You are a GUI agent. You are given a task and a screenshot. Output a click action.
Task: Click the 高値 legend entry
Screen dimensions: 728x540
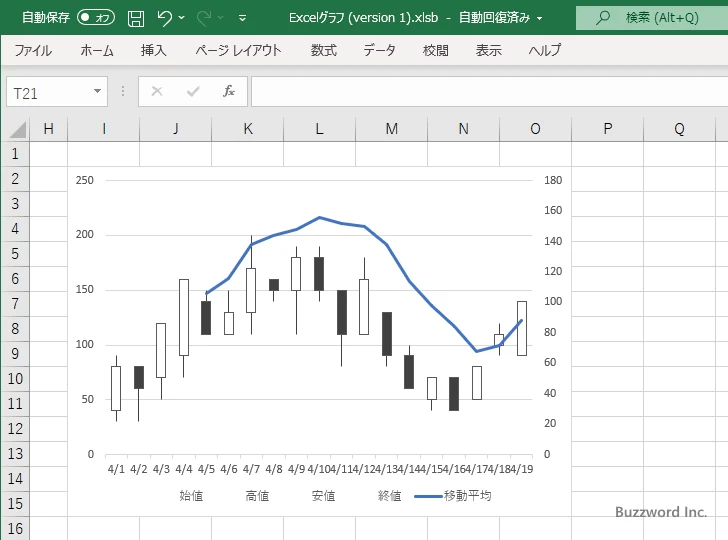click(257, 496)
